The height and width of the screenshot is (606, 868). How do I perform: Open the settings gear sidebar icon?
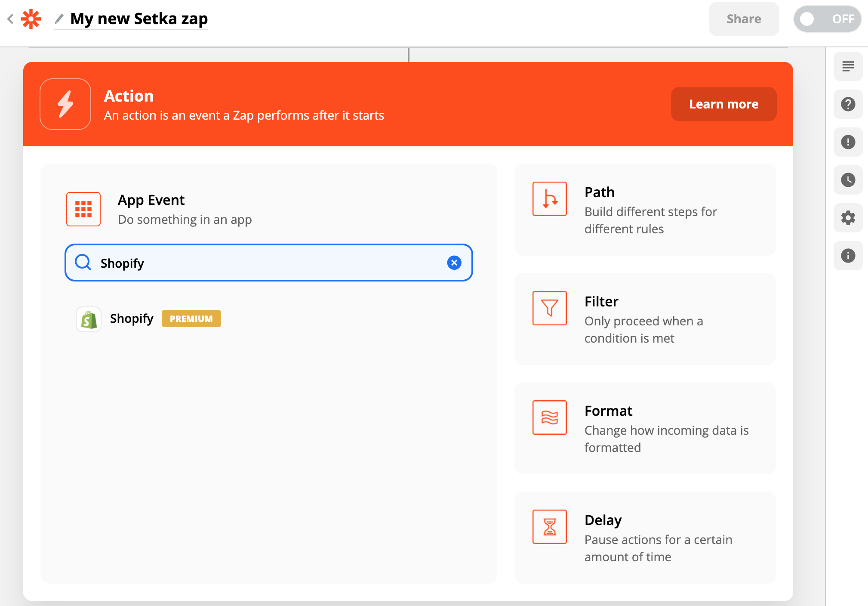pos(848,218)
